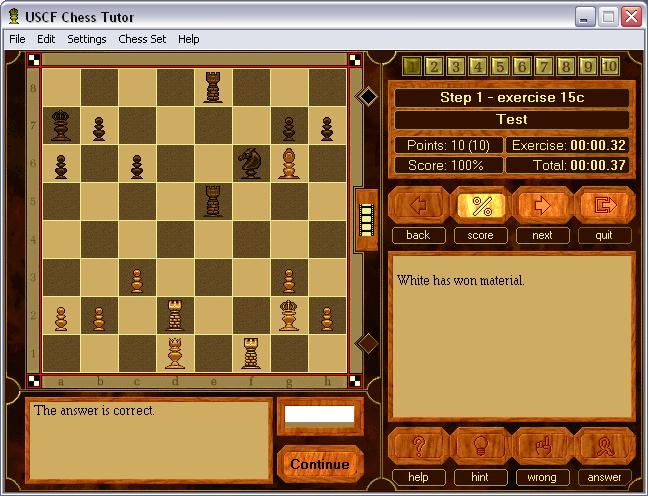This screenshot has width=648, height=496.
Task: Click the quit exit icon
Action: pos(604,206)
